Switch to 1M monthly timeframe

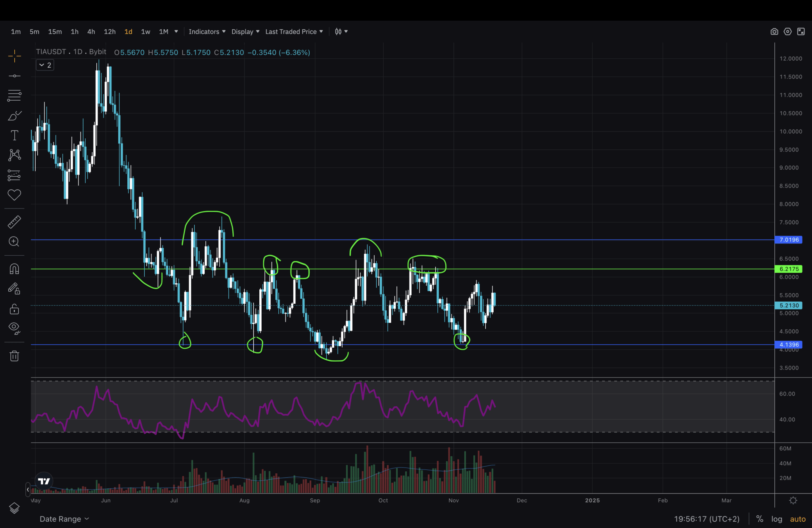[164, 32]
